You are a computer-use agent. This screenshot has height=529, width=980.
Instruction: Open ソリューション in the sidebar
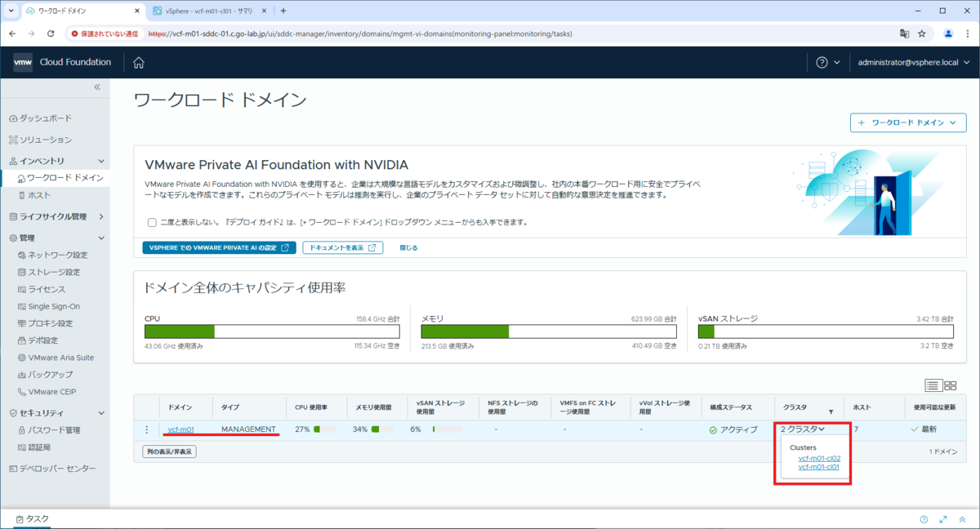point(40,140)
